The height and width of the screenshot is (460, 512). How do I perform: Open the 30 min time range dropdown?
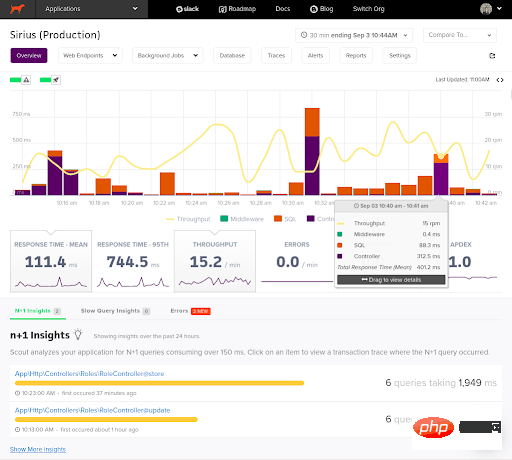(x=354, y=35)
